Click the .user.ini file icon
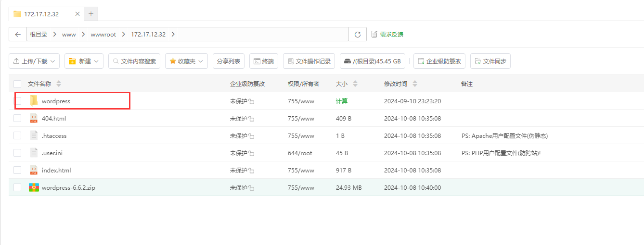Screen dimensions: 644x245 click(x=34, y=153)
